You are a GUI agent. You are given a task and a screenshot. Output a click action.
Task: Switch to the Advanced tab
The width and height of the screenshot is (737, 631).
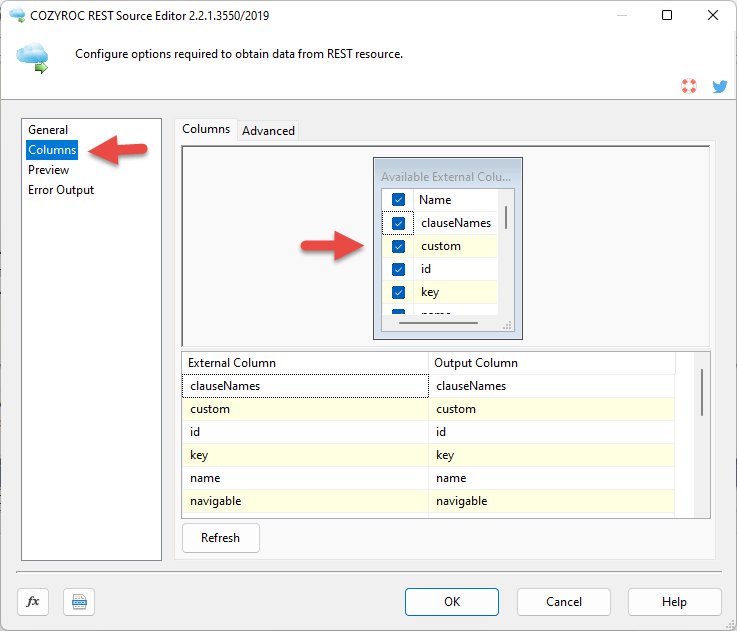268,131
